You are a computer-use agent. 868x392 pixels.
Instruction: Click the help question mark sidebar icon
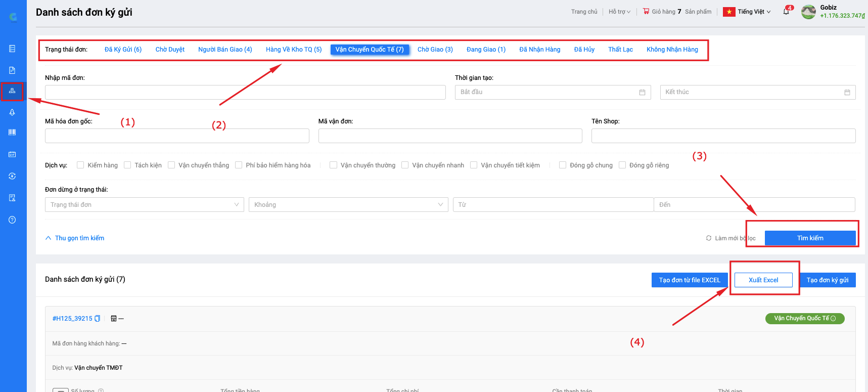coord(12,220)
